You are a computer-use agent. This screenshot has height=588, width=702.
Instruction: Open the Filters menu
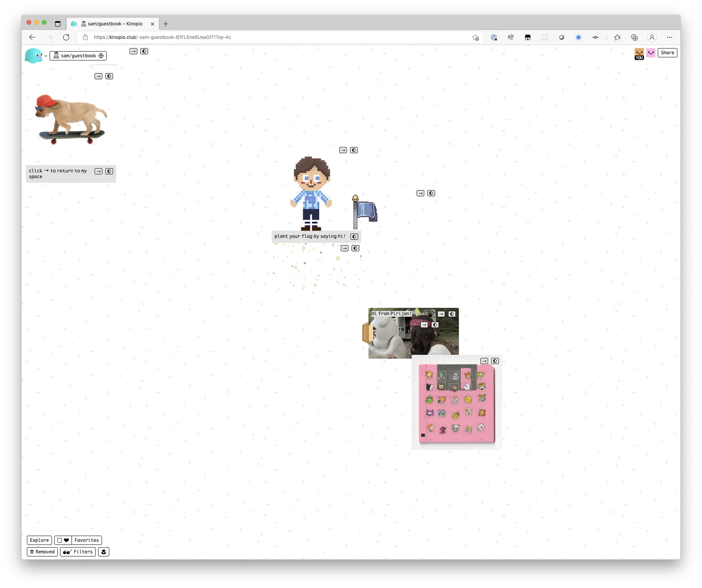[x=78, y=552]
